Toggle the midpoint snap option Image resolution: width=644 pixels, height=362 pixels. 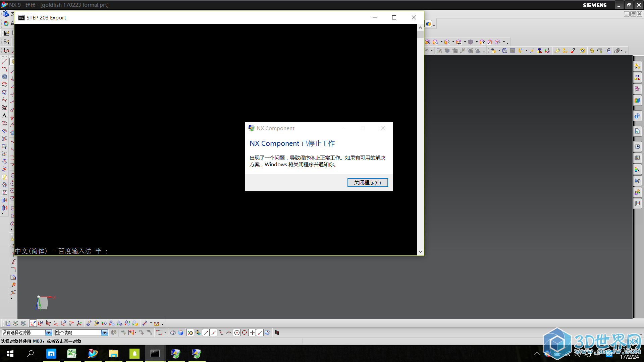tap(213, 333)
